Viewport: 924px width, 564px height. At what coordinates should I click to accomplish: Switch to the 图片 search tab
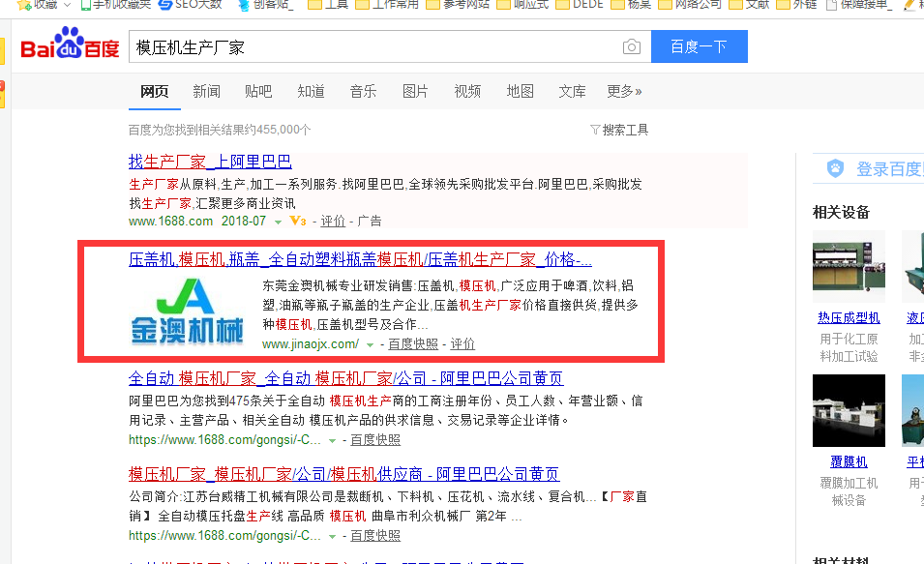(415, 92)
